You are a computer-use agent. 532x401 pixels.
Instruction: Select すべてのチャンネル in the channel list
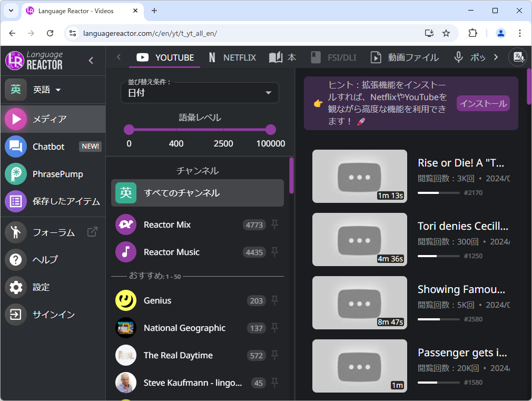coord(197,193)
